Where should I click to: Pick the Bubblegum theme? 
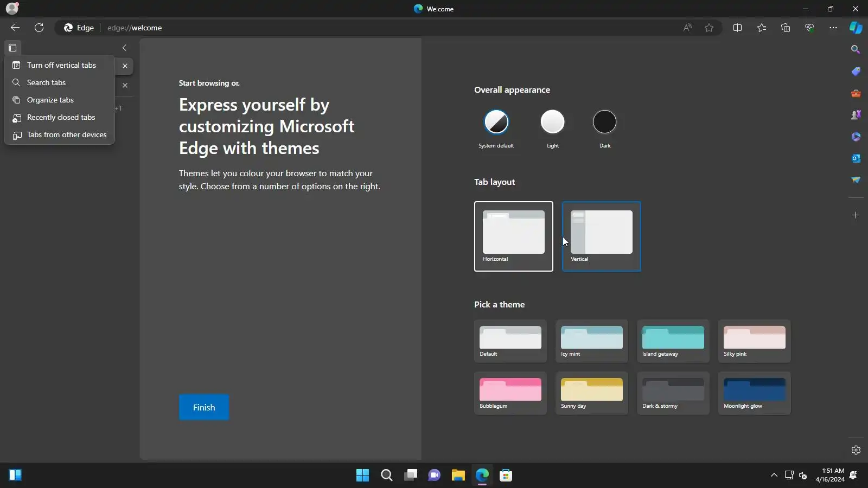[x=510, y=393]
